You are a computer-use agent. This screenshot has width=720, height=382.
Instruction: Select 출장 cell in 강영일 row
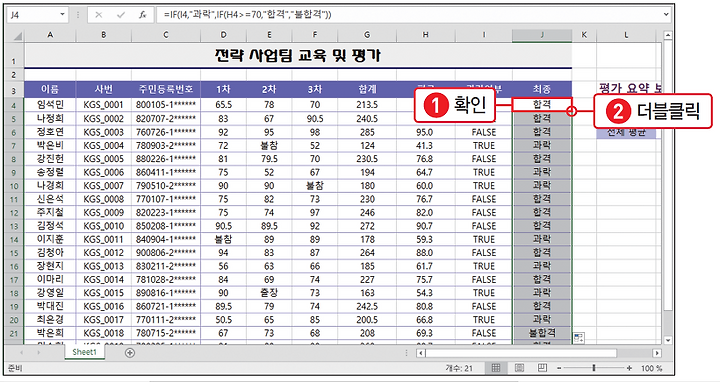click(x=269, y=293)
